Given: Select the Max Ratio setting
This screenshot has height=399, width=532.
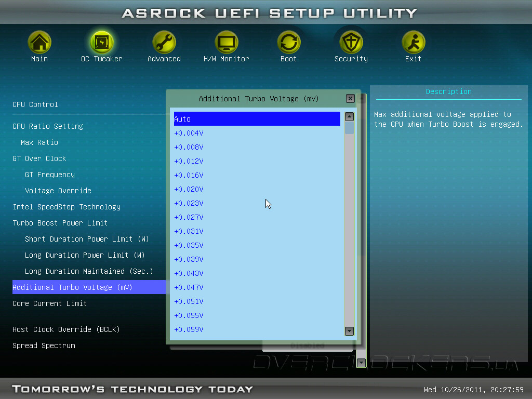Looking at the screenshot, I should [x=39, y=142].
